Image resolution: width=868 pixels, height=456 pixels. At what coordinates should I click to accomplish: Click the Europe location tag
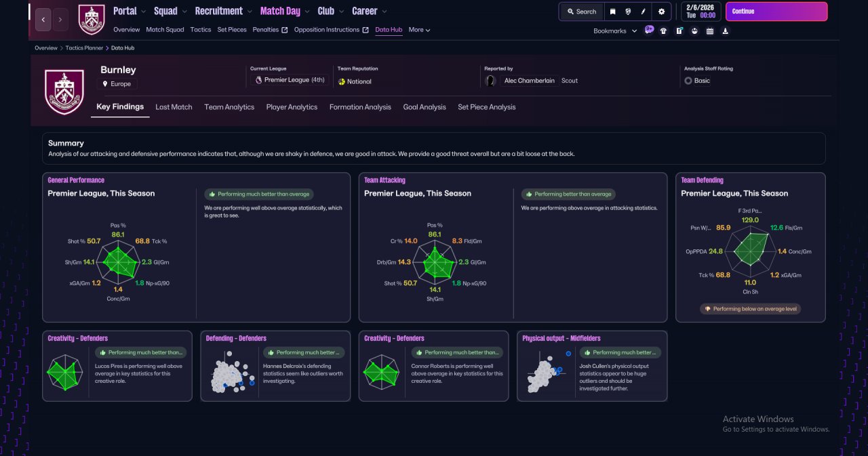click(117, 84)
